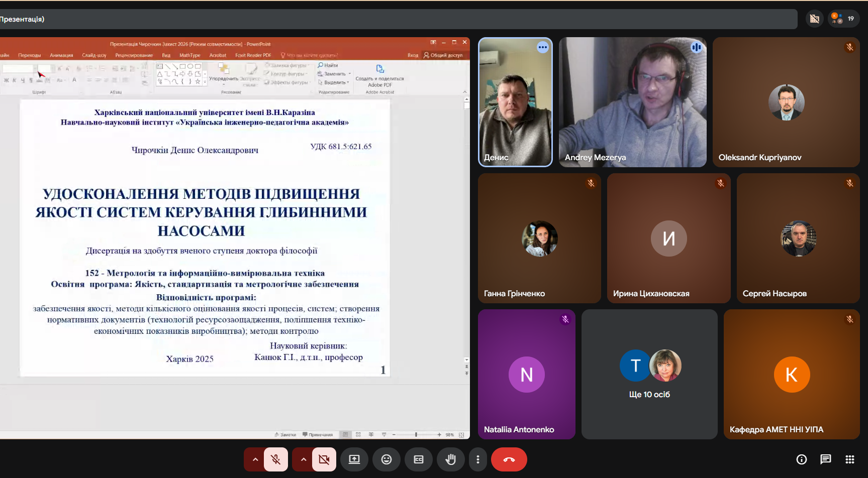Open the chat with everyone panel
This screenshot has height=478, width=868.
tap(826, 459)
